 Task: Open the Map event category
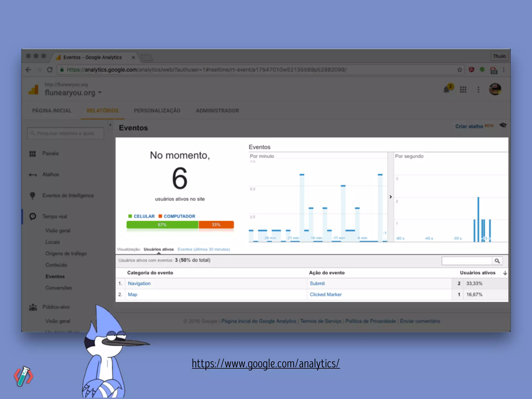click(x=132, y=295)
